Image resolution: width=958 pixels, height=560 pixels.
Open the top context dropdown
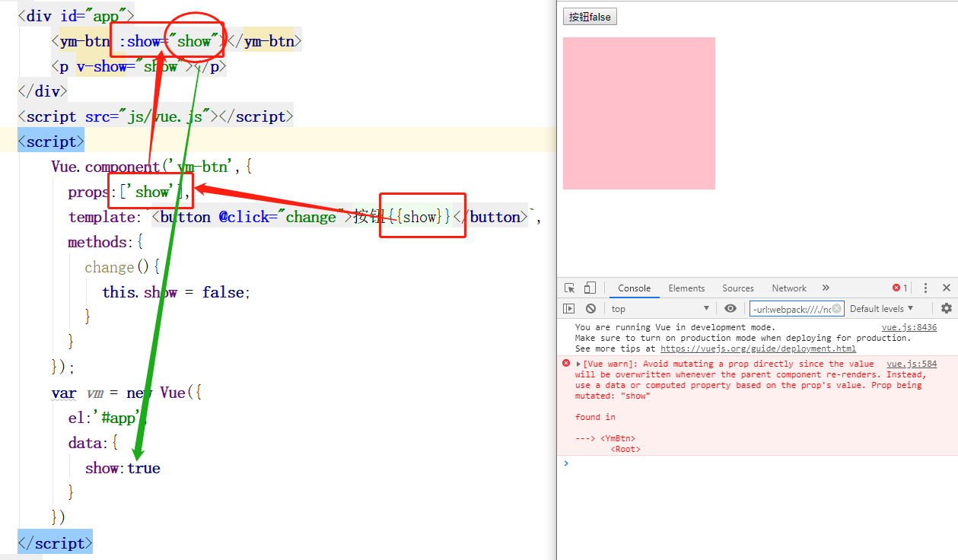click(x=660, y=308)
